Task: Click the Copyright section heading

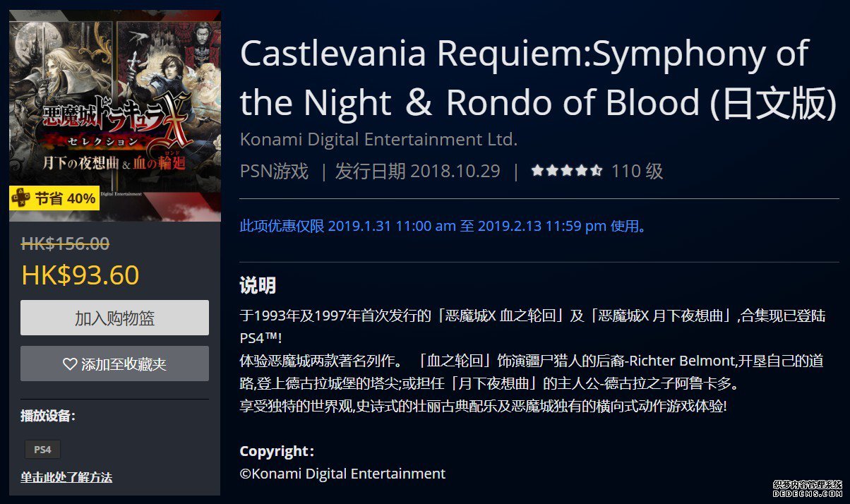Action: click(277, 451)
